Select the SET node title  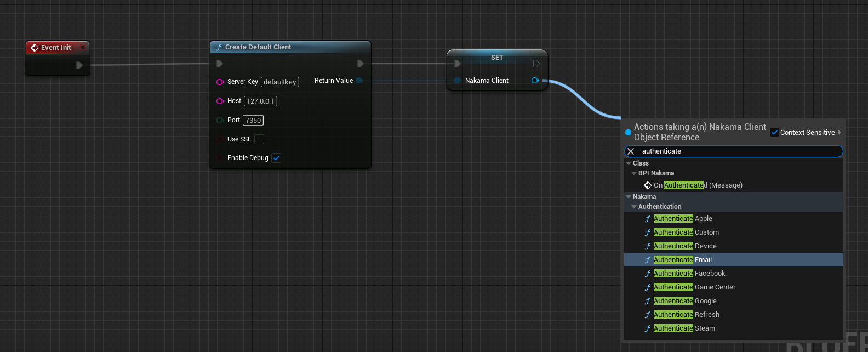click(x=497, y=58)
